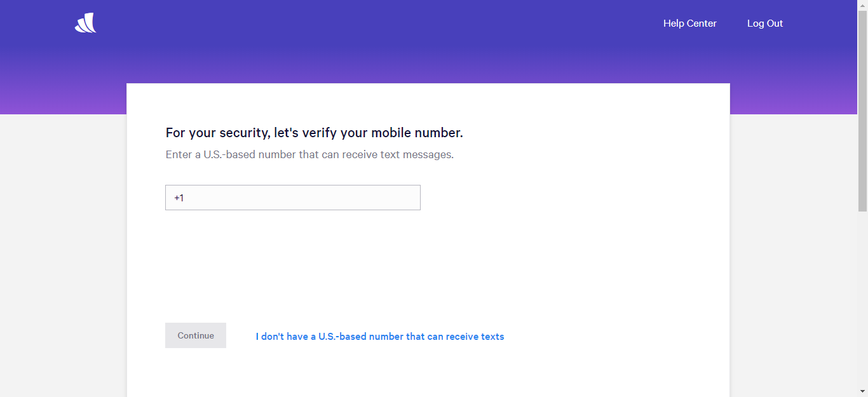The width and height of the screenshot is (868, 397).
Task: Click the "For your security" heading text
Action: [314, 133]
